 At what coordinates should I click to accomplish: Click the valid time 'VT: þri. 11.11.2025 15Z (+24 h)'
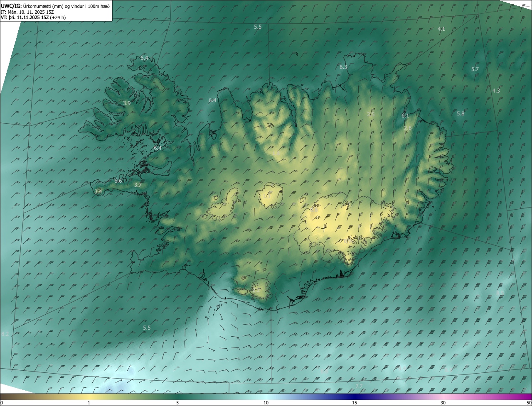33,17
